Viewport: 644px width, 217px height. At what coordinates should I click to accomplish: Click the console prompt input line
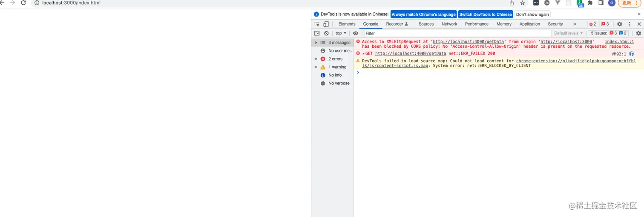coord(498,72)
